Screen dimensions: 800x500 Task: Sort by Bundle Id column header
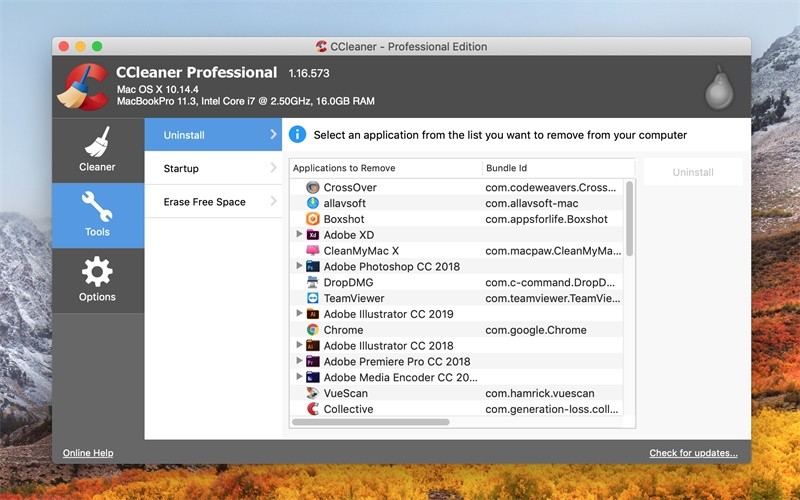point(559,168)
